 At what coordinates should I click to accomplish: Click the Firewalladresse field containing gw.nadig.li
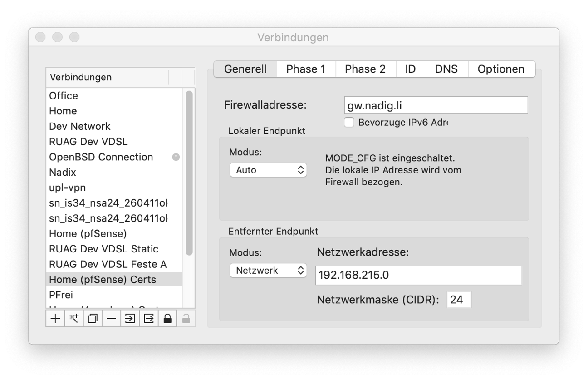coord(436,105)
